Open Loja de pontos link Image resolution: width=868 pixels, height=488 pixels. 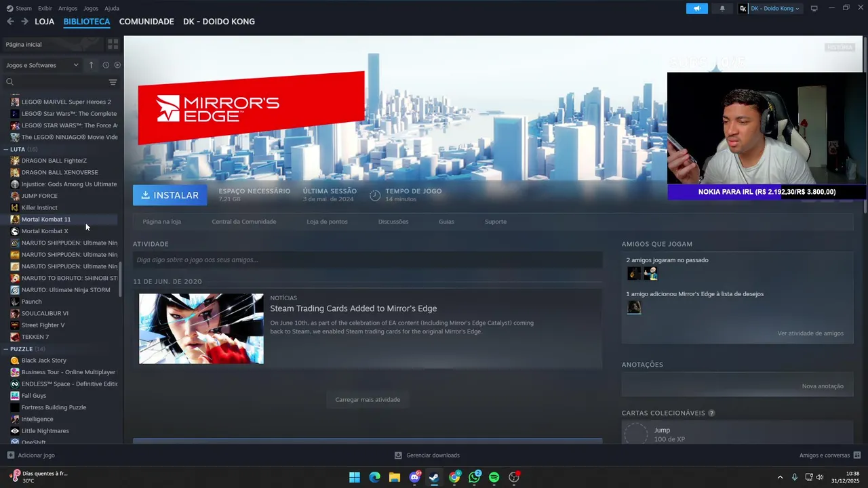327,222
